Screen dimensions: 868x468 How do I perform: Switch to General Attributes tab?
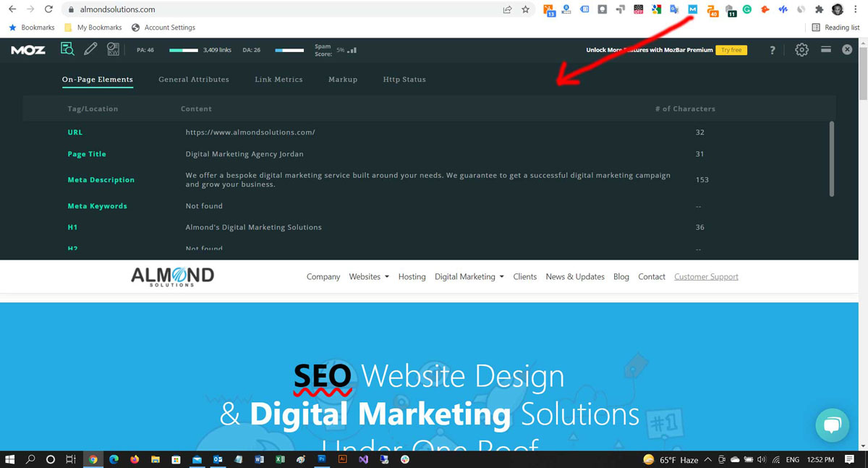click(194, 80)
